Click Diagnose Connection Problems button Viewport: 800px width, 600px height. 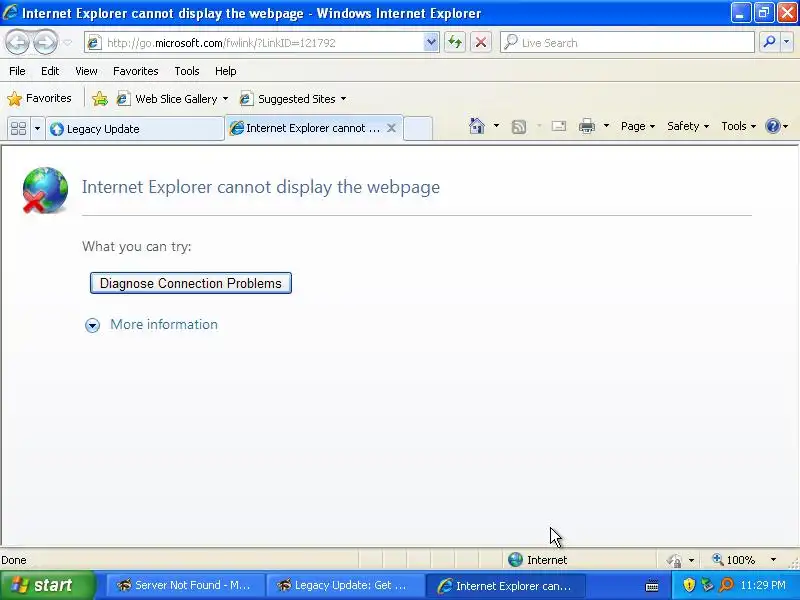click(191, 283)
